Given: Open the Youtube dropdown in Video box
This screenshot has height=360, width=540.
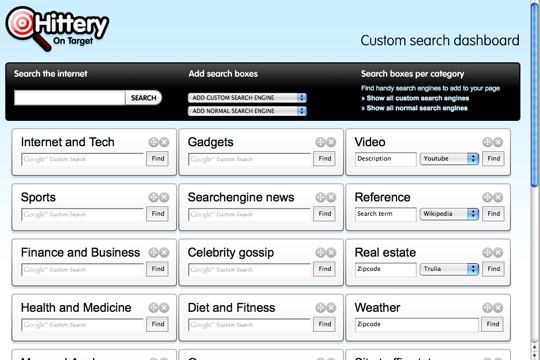Looking at the screenshot, I should pyautogui.click(x=449, y=158).
